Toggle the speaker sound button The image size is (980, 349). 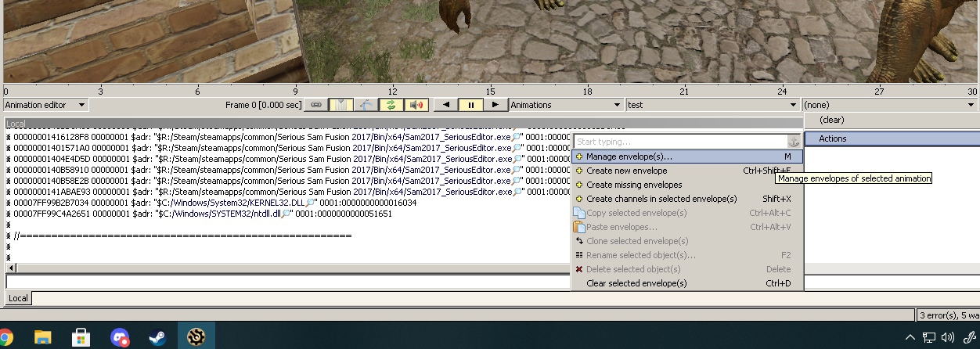point(416,105)
